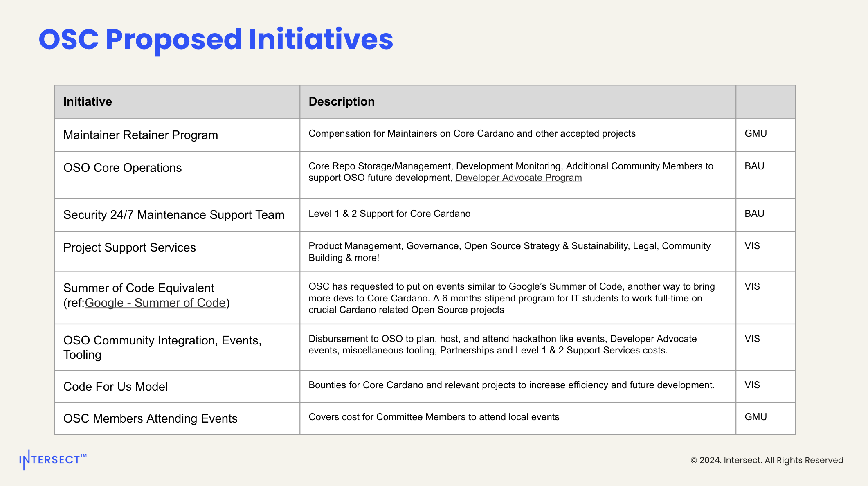Screen dimensions: 868x486
Task: Click the OSO Core Operations cell
Action: [122, 168]
